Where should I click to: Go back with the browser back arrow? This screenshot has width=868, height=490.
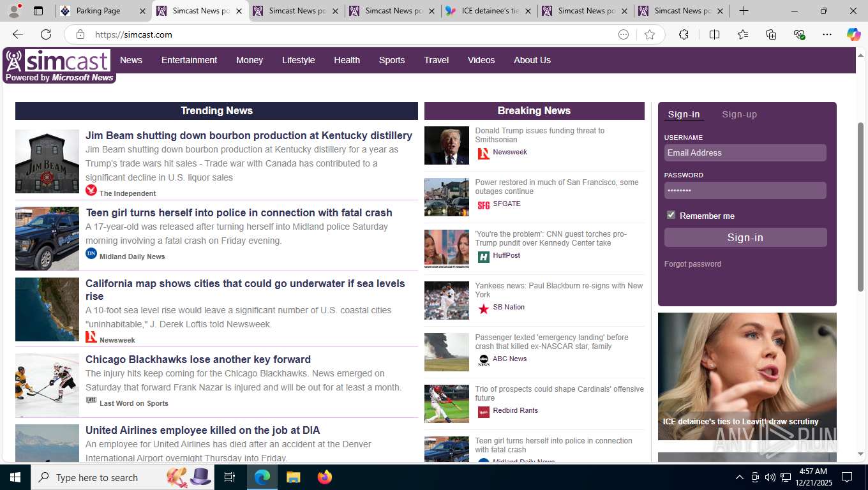(18, 34)
